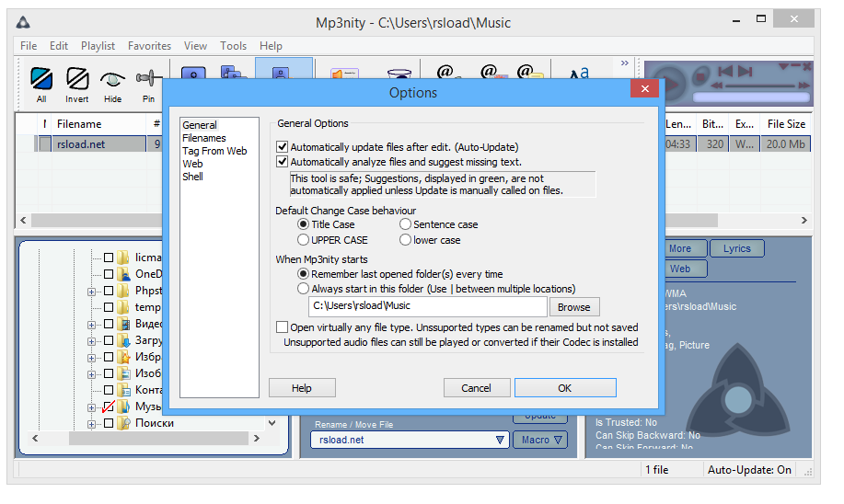Select Filenames in the Options category list
Screen dimensions: 844x504
pyautogui.click(x=204, y=138)
